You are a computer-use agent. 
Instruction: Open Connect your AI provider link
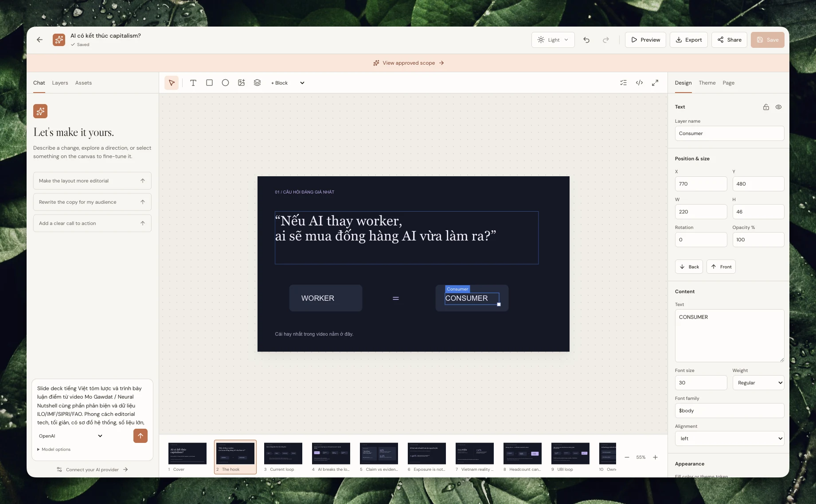[92, 469]
